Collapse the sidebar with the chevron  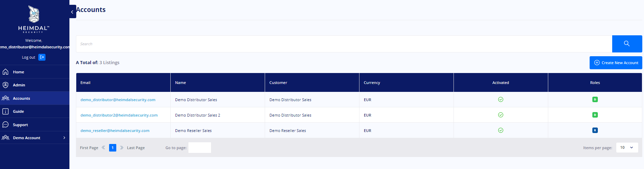[73, 12]
